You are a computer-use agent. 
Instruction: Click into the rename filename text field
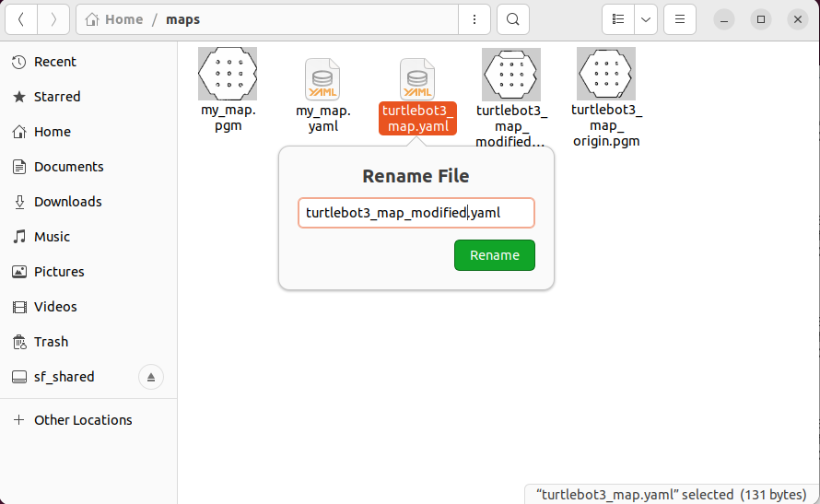(x=416, y=213)
